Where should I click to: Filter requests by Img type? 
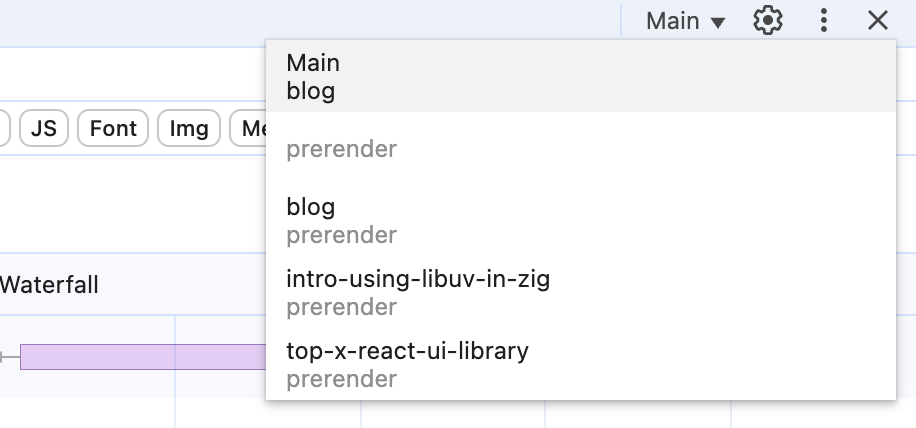189,128
